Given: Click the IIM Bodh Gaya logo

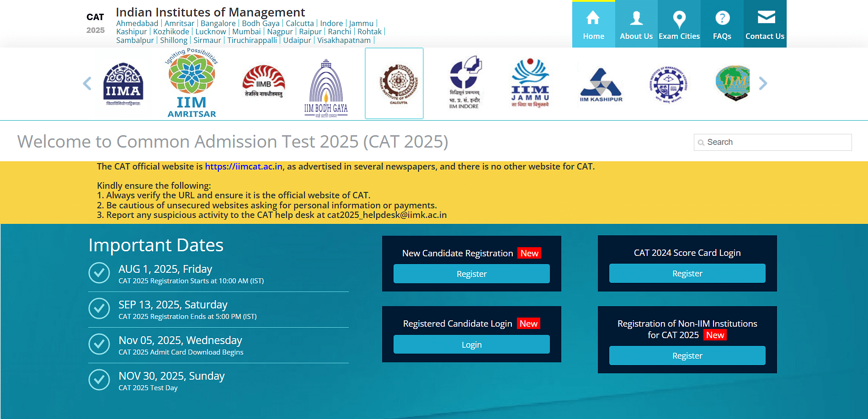Looking at the screenshot, I should (326, 88).
